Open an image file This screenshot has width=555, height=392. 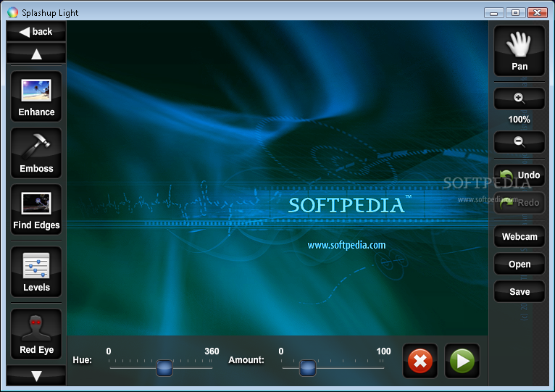point(519,264)
